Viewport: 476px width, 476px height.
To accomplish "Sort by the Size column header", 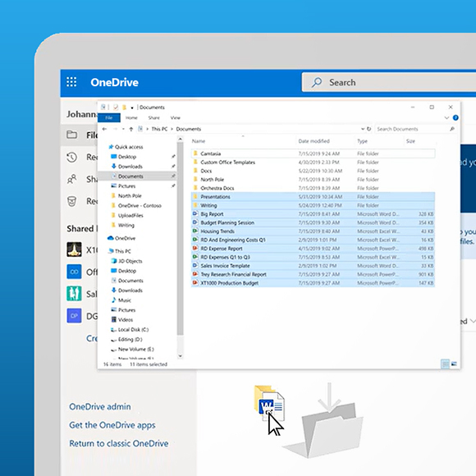I will pyautogui.click(x=410, y=141).
